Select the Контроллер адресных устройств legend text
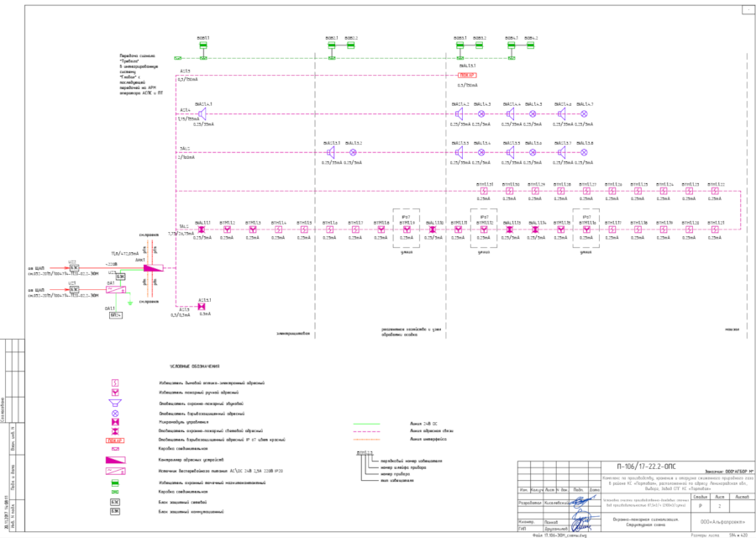Screen dimensions: 756x538 (191, 461)
